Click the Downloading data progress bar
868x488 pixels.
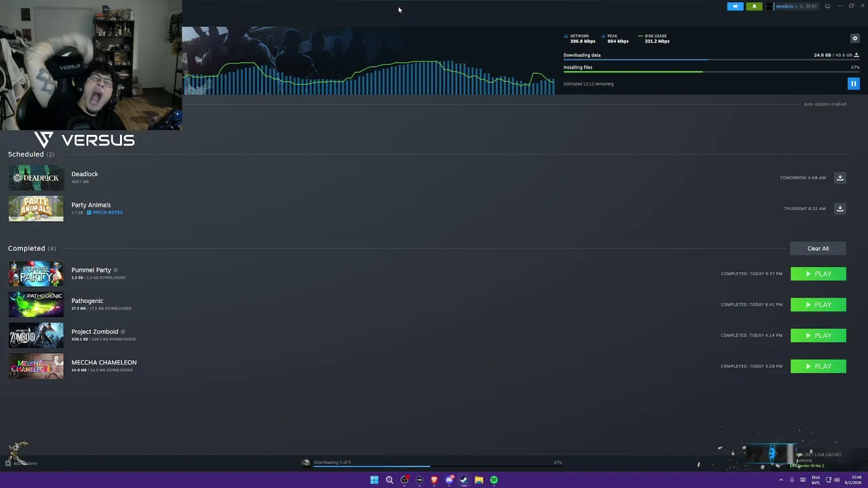click(x=711, y=60)
